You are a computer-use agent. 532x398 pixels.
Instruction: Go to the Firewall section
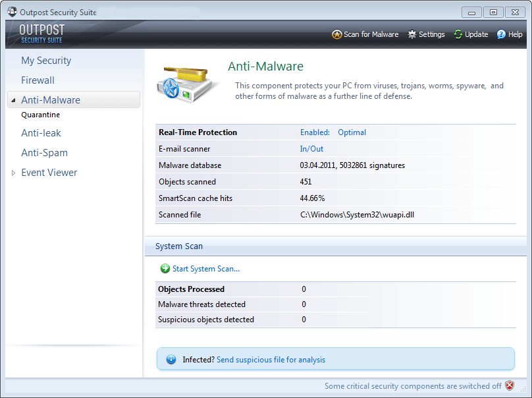click(x=38, y=80)
